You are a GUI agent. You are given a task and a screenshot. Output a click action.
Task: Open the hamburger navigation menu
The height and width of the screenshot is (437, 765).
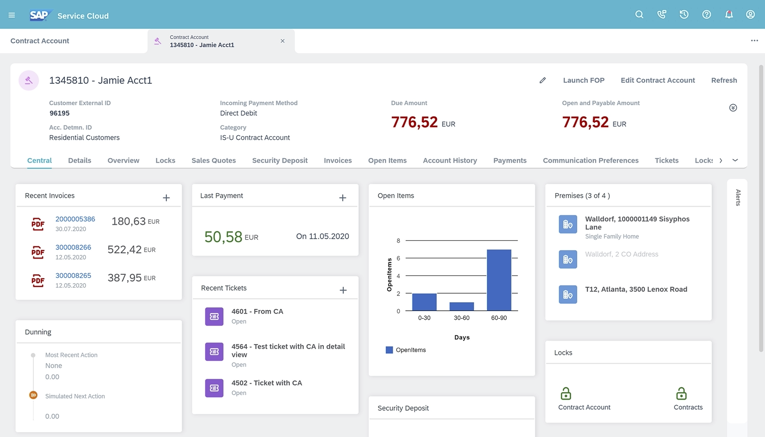(x=12, y=15)
